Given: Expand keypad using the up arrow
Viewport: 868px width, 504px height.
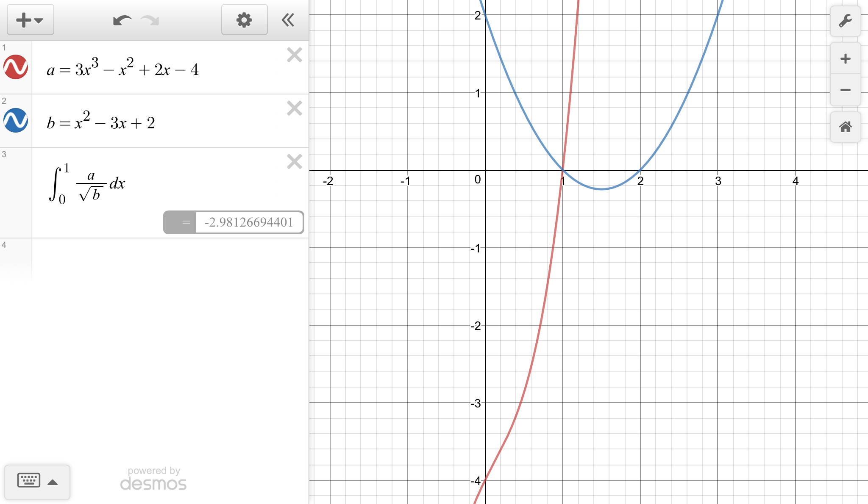Looking at the screenshot, I should 53,482.
